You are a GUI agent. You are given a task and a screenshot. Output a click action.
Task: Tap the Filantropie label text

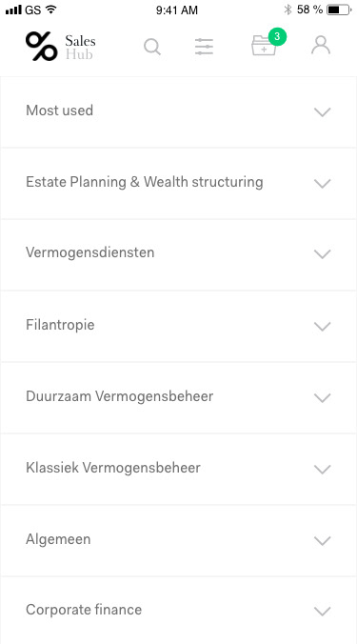pyautogui.click(x=60, y=325)
